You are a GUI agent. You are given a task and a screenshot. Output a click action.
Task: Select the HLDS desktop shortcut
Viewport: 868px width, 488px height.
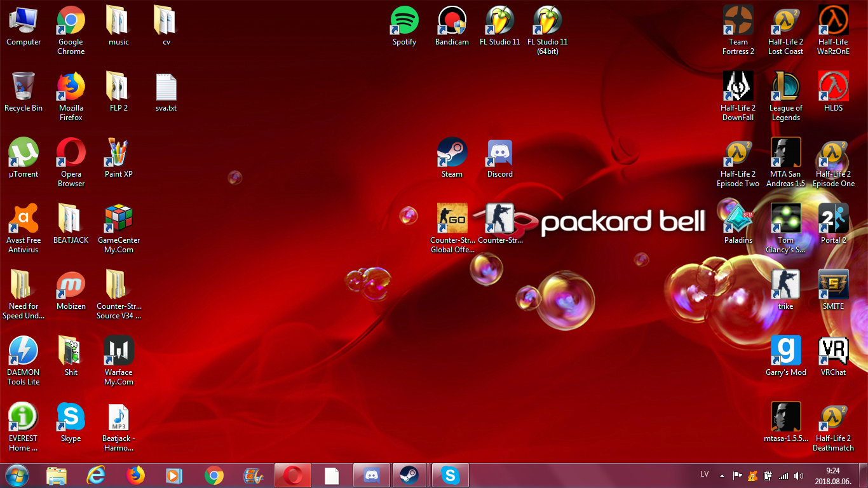pos(834,92)
